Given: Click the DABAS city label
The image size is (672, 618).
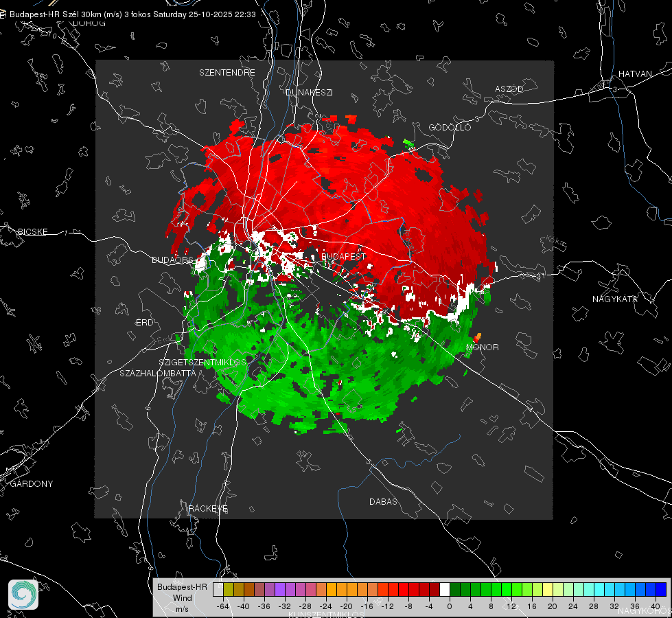Looking at the screenshot, I should pyautogui.click(x=383, y=501).
